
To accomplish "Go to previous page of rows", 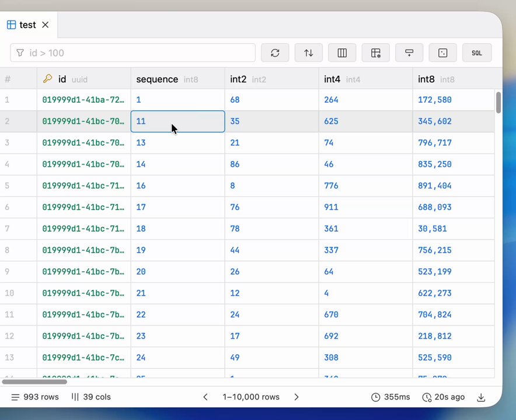I will (x=205, y=397).
